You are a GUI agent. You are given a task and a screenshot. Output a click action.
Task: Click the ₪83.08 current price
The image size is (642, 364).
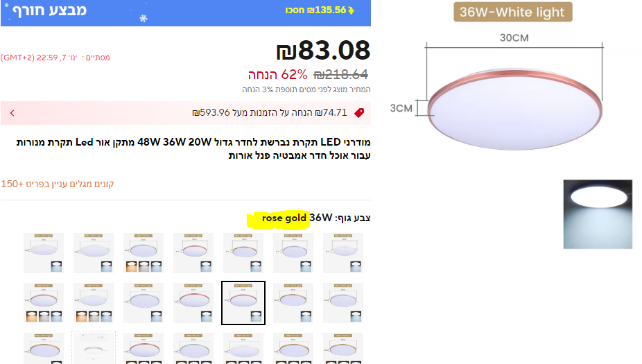323,51
